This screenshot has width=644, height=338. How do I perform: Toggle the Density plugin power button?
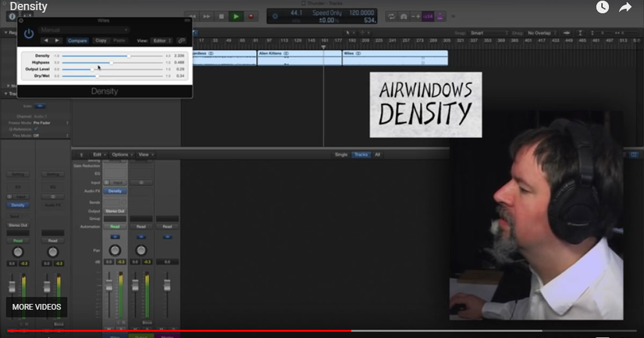click(x=28, y=33)
